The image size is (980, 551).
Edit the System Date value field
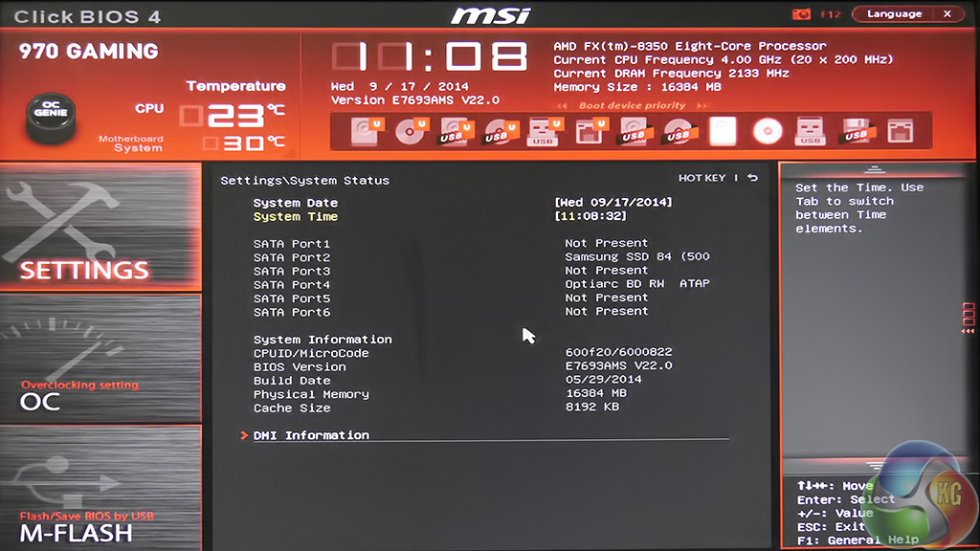[613, 203]
